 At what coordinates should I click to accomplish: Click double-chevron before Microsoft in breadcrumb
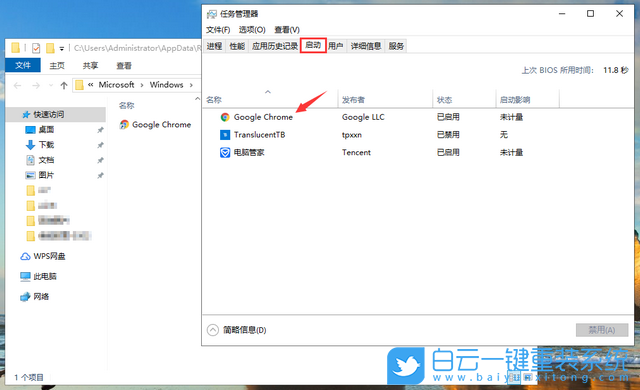(91, 85)
